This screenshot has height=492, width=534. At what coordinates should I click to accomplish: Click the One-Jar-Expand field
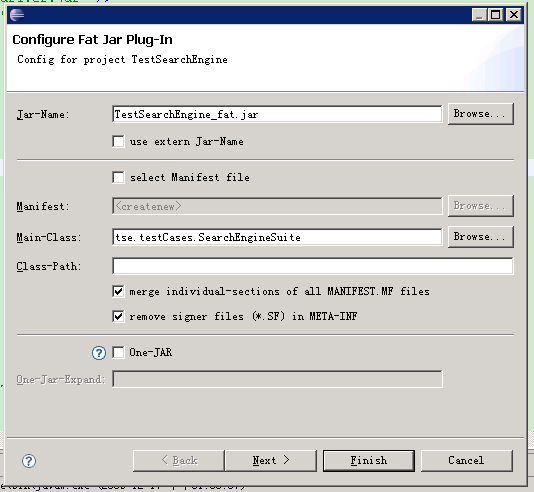(277, 379)
